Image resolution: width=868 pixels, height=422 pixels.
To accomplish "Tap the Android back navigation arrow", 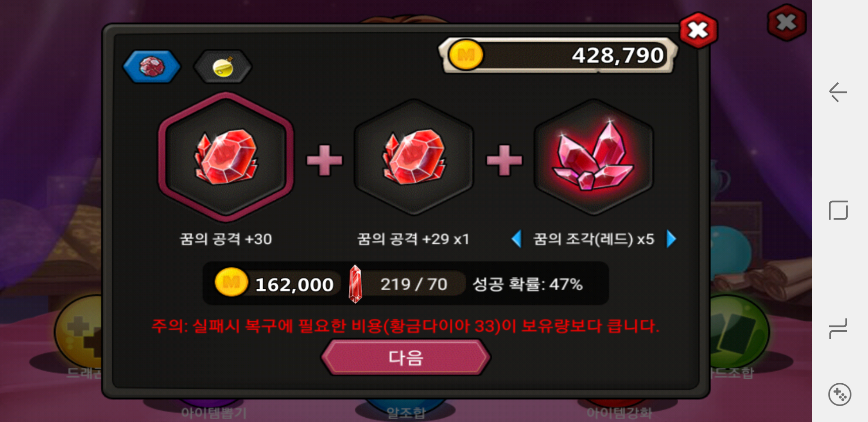I will click(838, 92).
